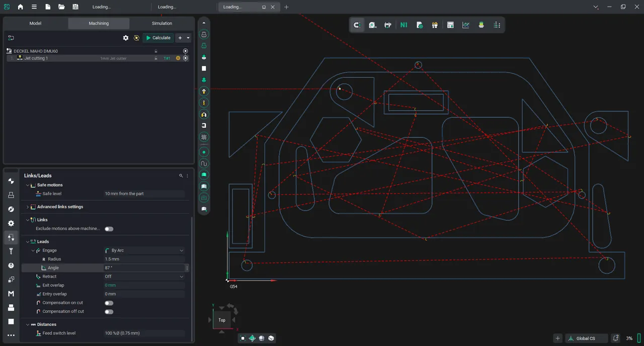Image resolution: width=644 pixels, height=346 pixels.
Task: Open the Global CS coordinate system dropdown
Action: click(586, 338)
